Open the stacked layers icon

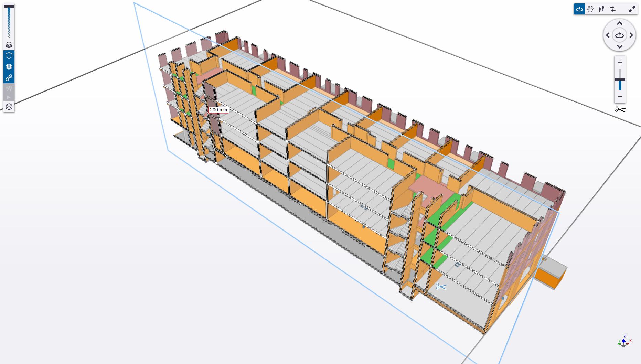point(9,107)
